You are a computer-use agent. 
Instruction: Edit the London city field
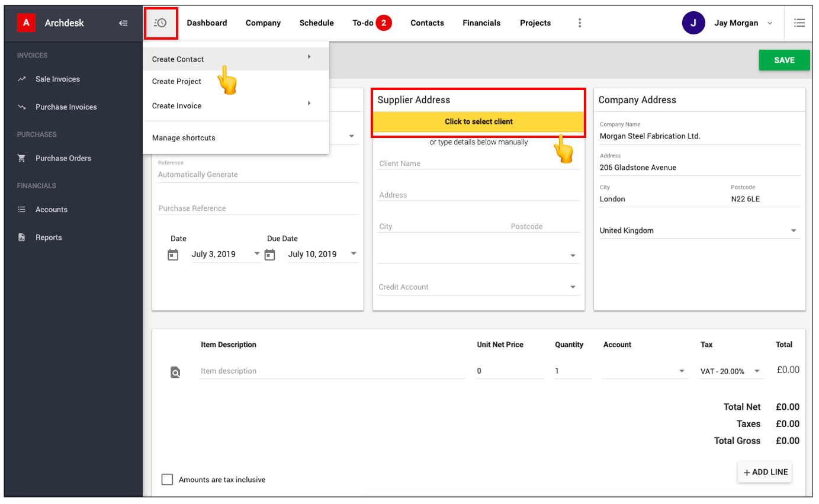pyautogui.click(x=663, y=200)
